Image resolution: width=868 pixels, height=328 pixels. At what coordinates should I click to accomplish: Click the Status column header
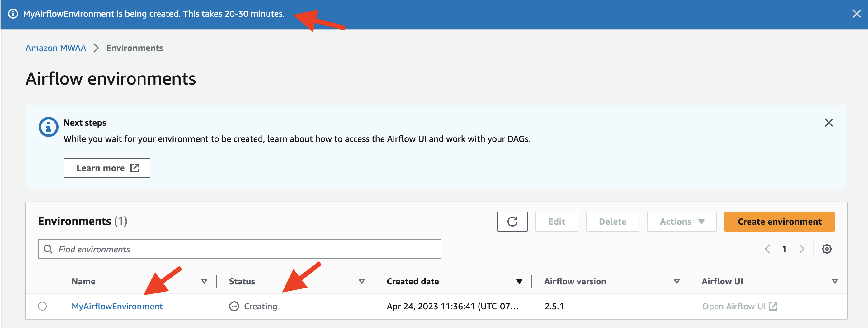(242, 282)
